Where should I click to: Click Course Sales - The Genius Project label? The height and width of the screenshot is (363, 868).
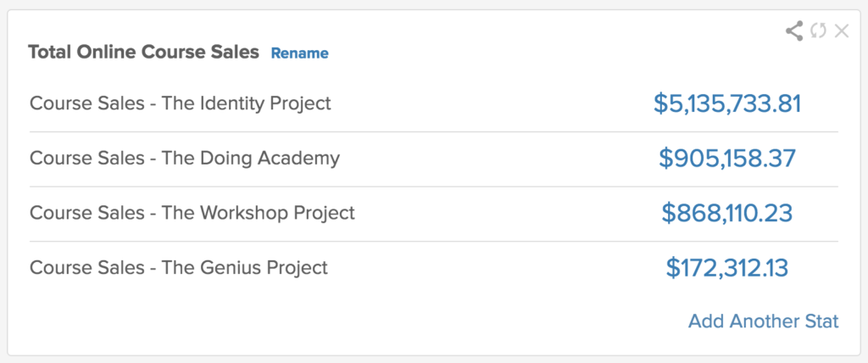[178, 267]
